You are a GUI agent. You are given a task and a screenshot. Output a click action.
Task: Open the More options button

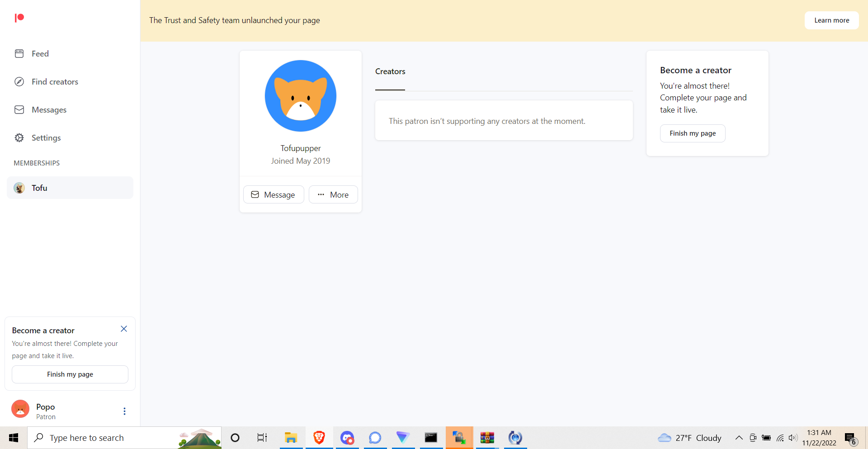[333, 194]
